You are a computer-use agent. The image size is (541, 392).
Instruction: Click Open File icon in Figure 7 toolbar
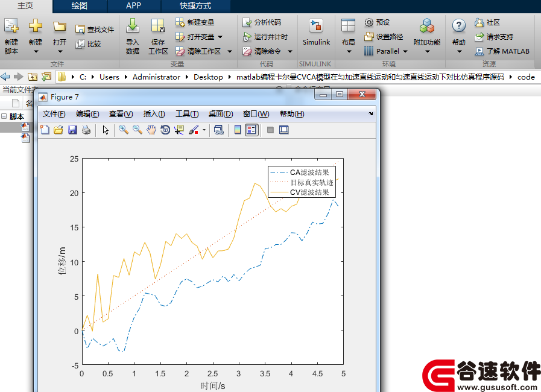point(59,130)
